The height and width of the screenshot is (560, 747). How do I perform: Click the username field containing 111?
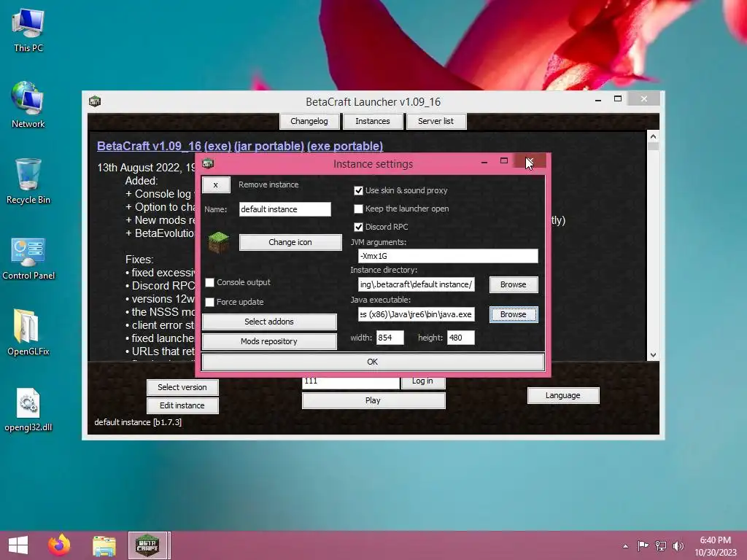(351, 382)
